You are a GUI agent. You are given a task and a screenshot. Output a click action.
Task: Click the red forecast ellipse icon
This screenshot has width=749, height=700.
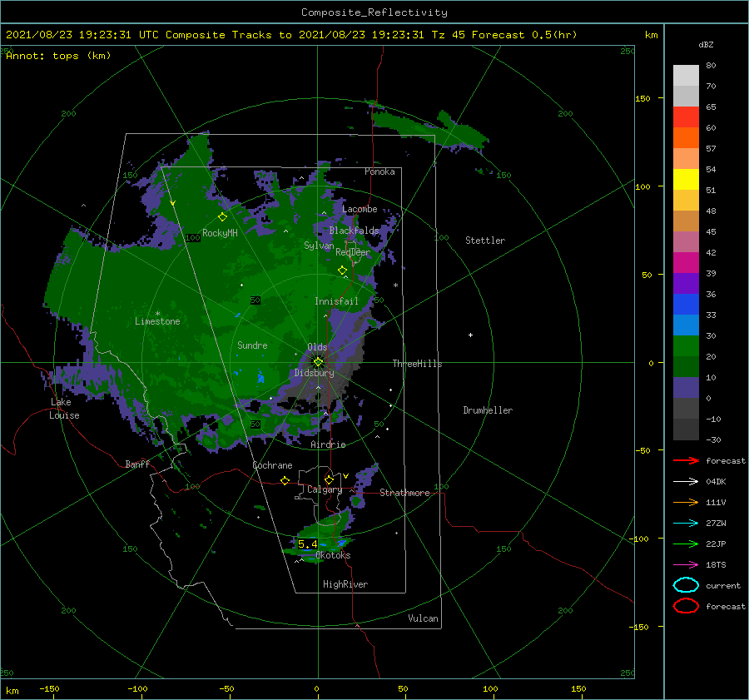(686, 606)
